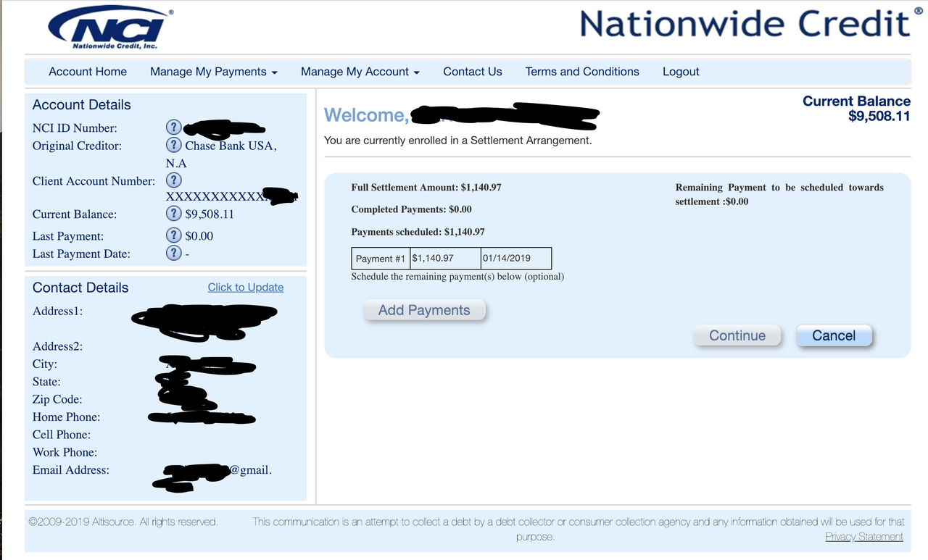View Terms and Conditions

click(581, 72)
